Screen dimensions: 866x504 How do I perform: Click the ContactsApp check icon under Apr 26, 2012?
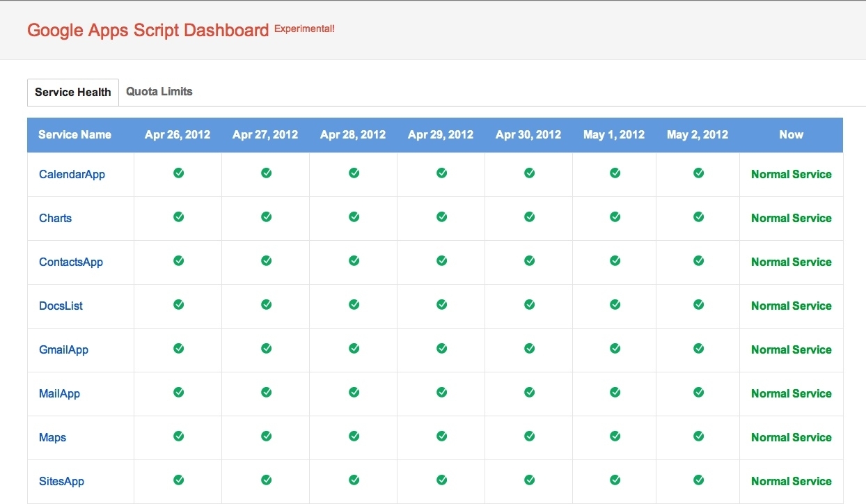pyautogui.click(x=178, y=260)
